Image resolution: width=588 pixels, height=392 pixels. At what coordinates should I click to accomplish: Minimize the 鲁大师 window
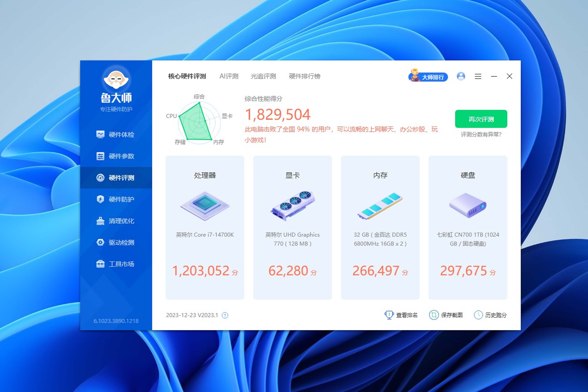[x=494, y=76]
